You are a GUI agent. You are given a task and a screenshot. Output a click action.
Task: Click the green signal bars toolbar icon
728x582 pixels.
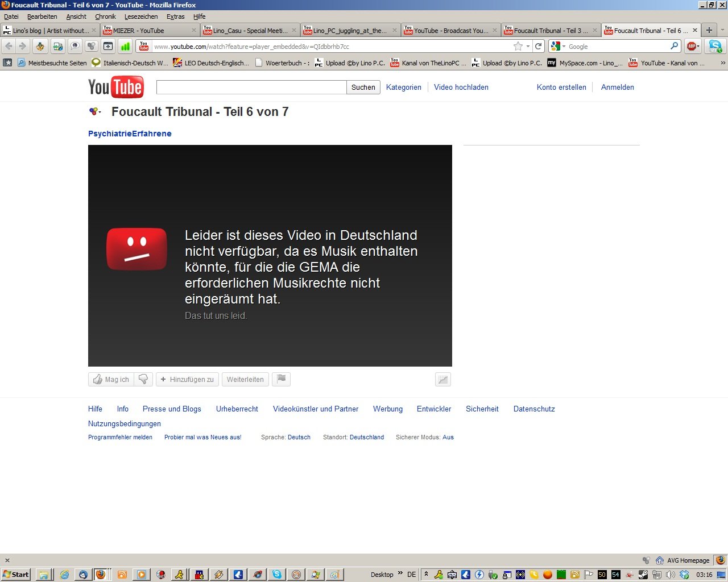click(x=125, y=46)
